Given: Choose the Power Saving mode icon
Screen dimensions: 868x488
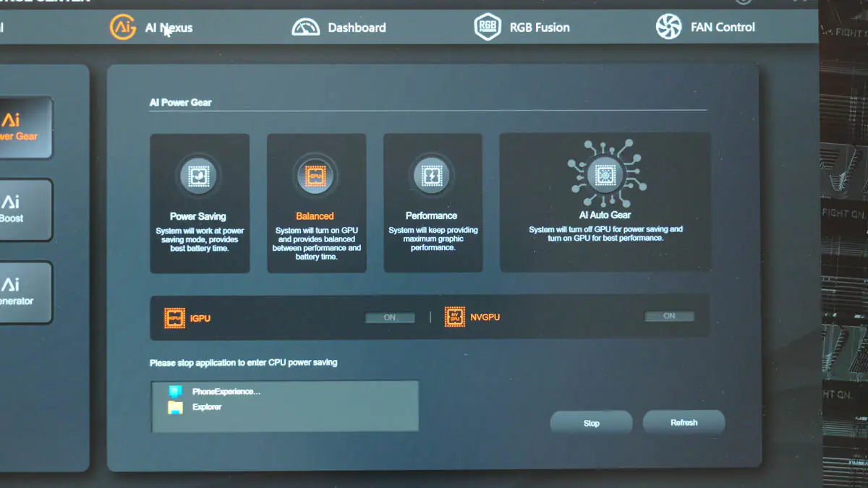Looking at the screenshot, I should (198, 176).
